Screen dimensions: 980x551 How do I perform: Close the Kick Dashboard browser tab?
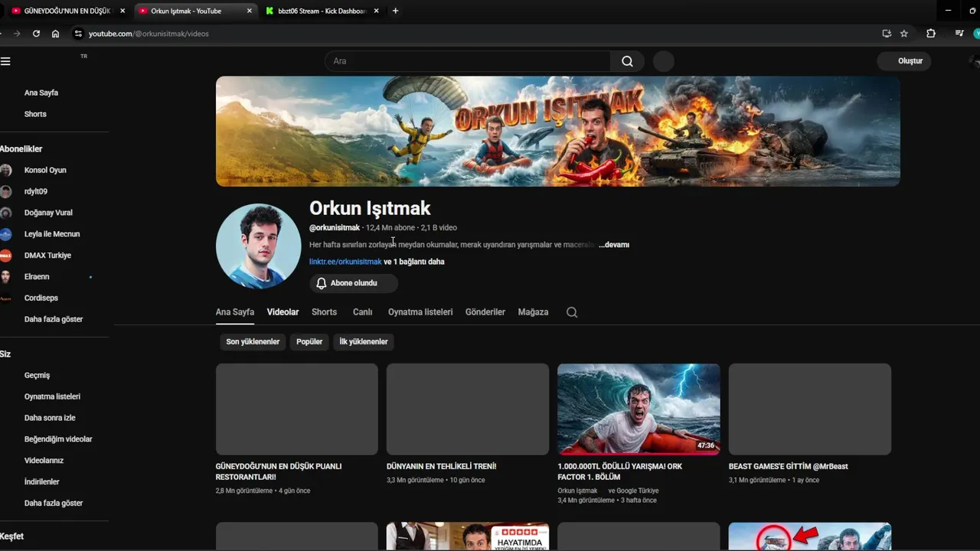coord(376,11)
